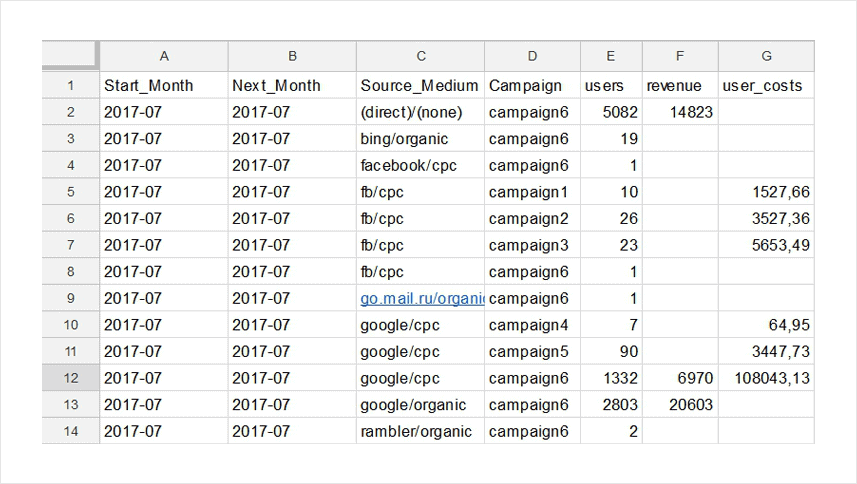The width and height of the screenshot is (857, 484).
Task: Select column C header
Action: [420, 56]
